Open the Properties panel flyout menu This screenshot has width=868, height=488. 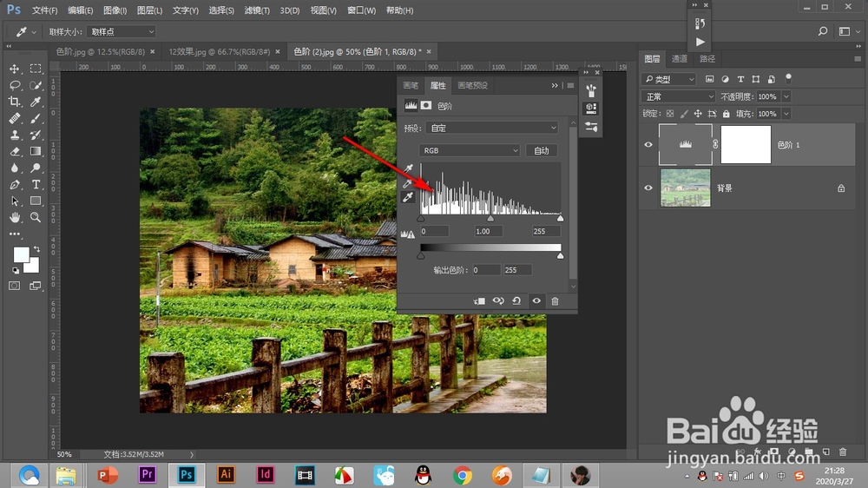point(570,85)
